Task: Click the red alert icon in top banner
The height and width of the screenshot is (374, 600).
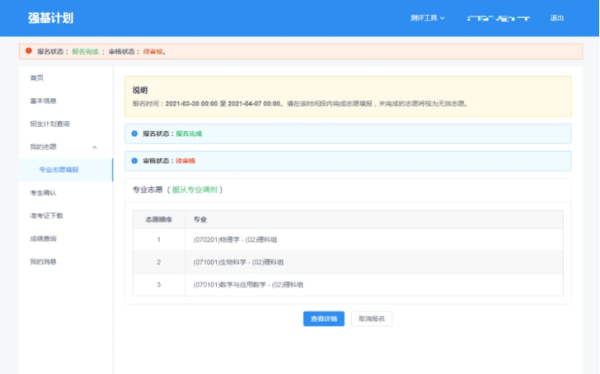Action: 29,51
